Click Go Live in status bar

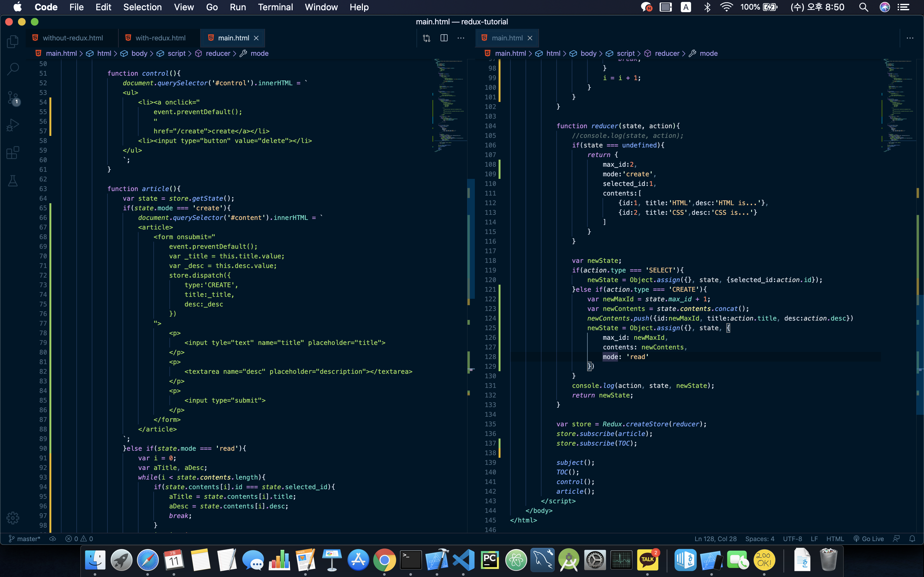point(868,539)
